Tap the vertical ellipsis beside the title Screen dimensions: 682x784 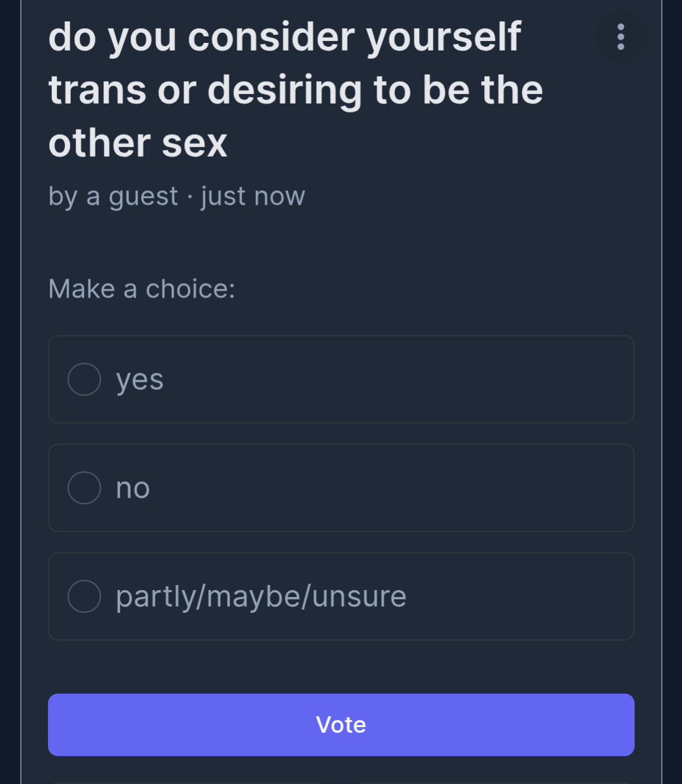click(x=621, y=37)
